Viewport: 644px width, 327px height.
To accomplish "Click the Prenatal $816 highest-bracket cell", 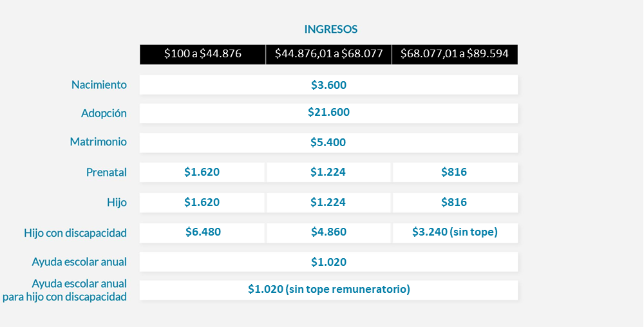I will [455, 172].
